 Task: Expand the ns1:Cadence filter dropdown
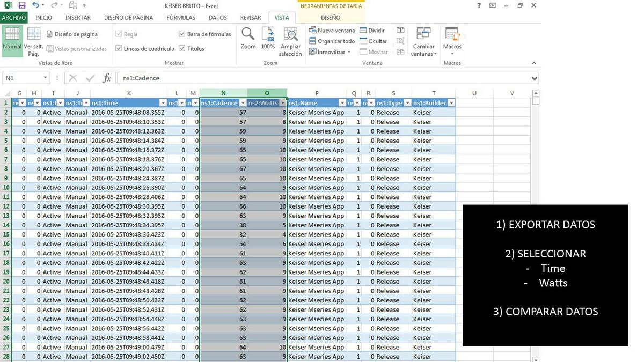click(243, 103)
